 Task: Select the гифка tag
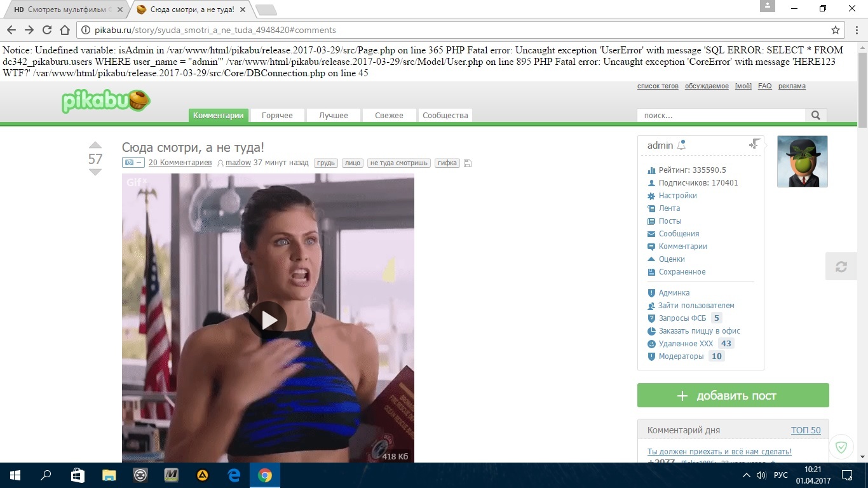click(x=447, y=163)
